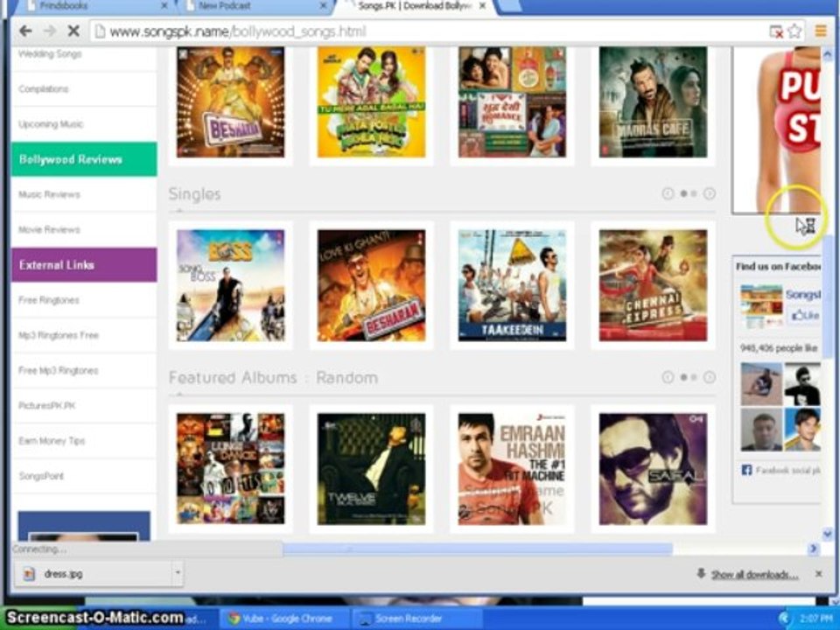Open the Earn Money Tips link
The image size is (840, 630).
pyautogui.click(x=52, y=441)
